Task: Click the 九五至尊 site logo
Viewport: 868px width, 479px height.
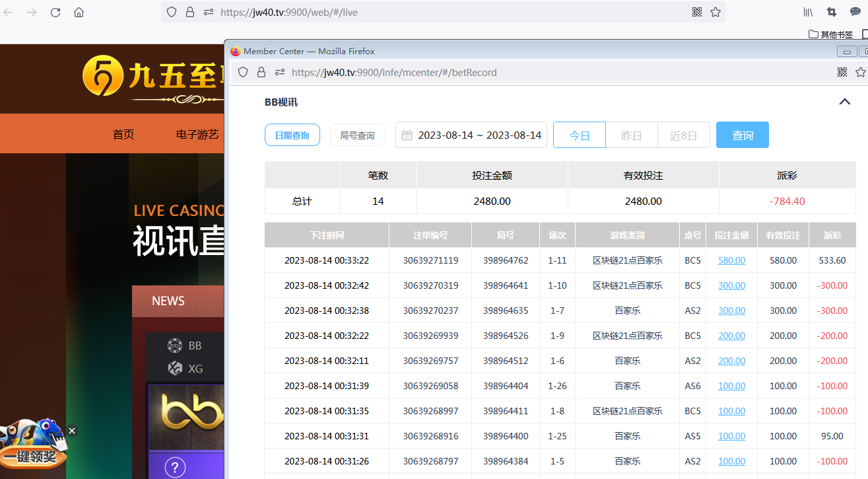Action: pos(153,78)
